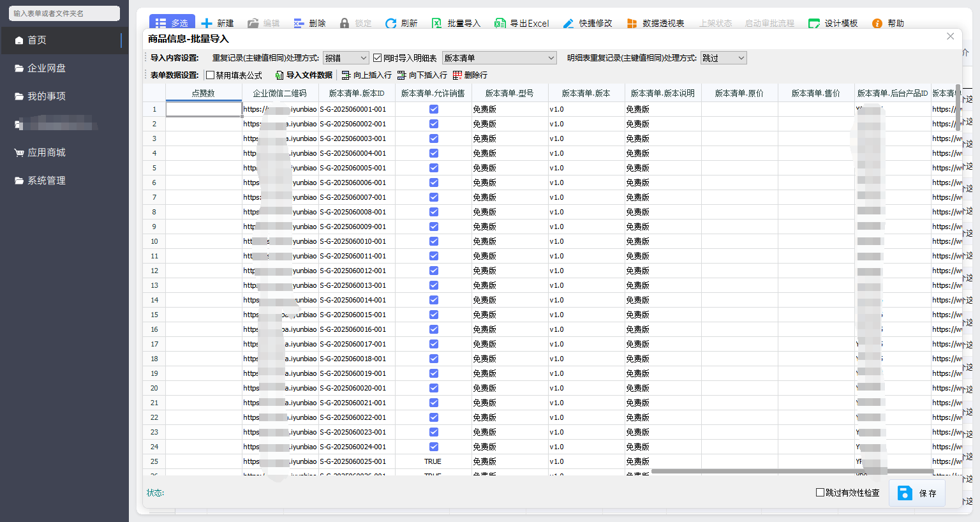
Task: Click the 锁定 padlock icon
Action: click(345, 24)
